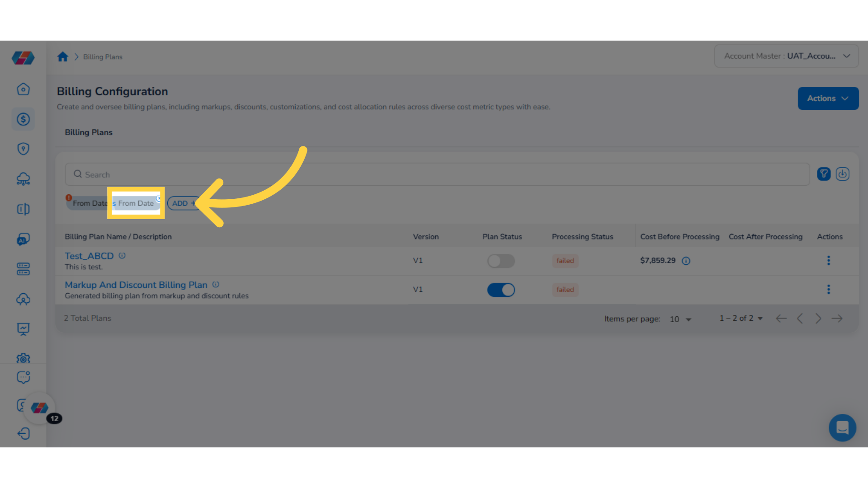
Task: Change items per page from 10
Action: pyautogui.click(x=680, y=319)
